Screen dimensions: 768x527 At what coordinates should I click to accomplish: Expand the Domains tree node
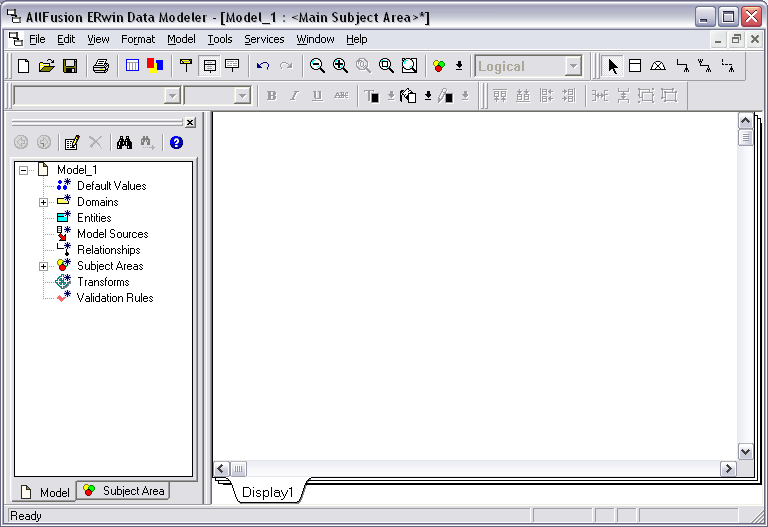(x=43, y=202)
